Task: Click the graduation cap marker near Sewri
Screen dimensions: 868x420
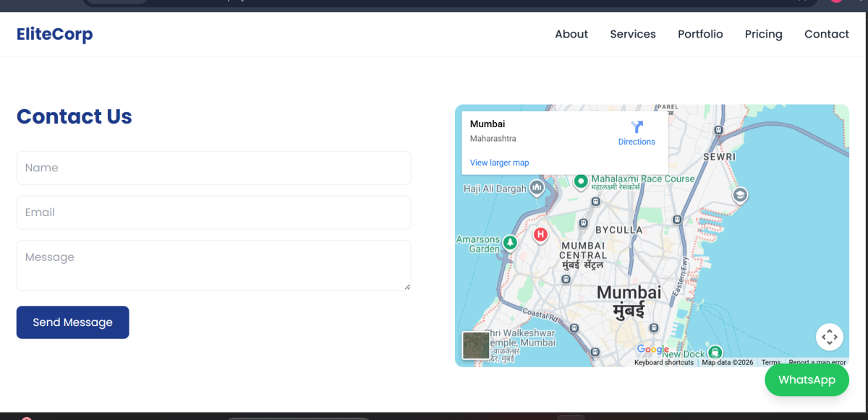Action: [x=739, y=195]
